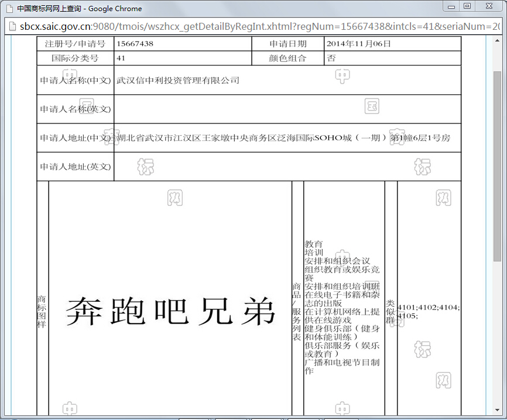507x420 pixels.
Task: Click the 注册号/申请号 label
Action: pyautogui.click(x=76, y=44)
